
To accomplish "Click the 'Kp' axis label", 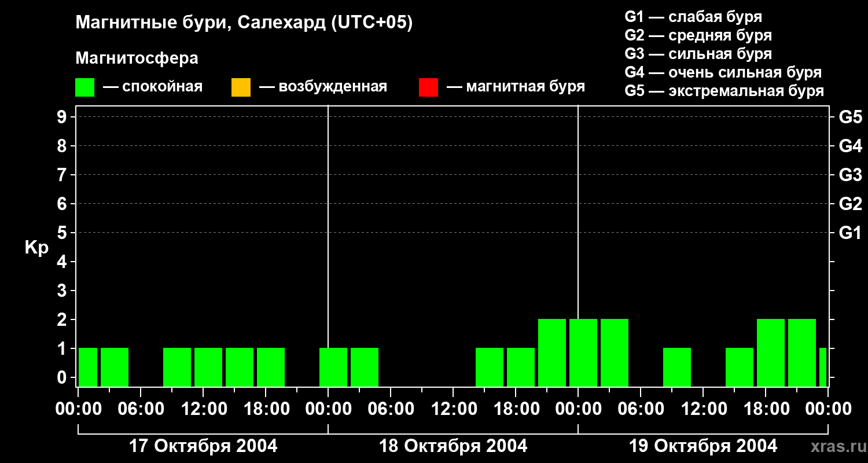I will [x=36, y=248].
